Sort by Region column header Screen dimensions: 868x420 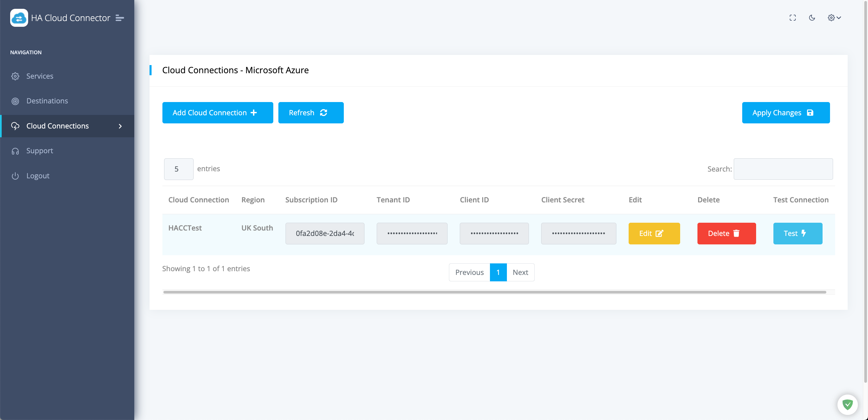(253, 200)
